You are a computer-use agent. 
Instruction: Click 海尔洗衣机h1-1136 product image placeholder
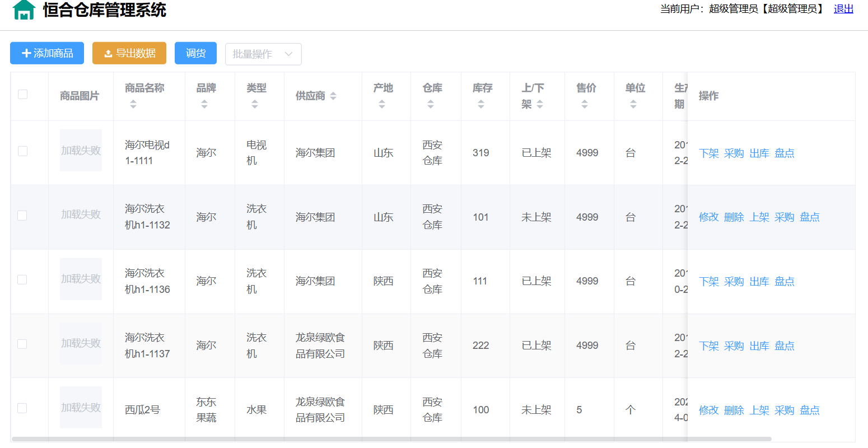click(81, 279)
